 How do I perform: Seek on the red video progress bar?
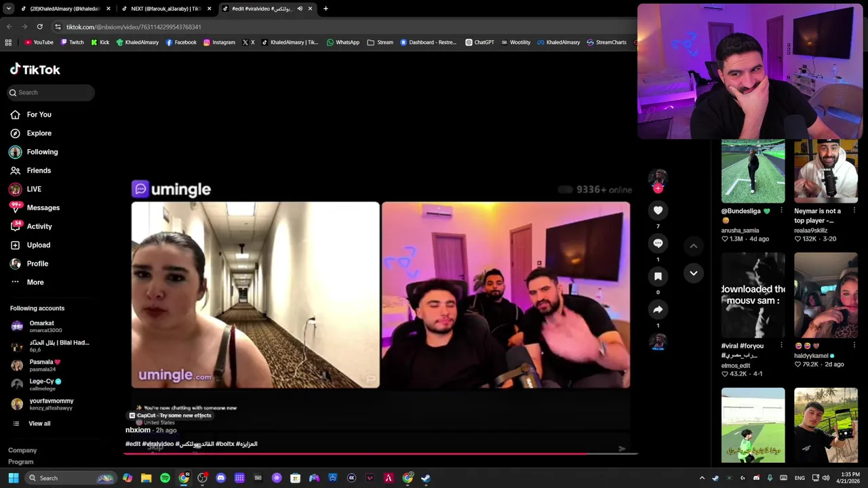pos(380,453)
